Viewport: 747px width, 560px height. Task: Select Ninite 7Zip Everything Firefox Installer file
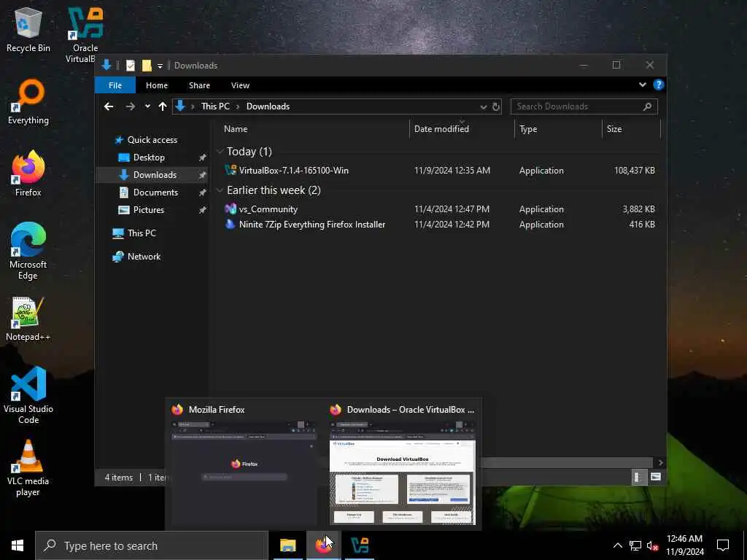click(312, 225)
